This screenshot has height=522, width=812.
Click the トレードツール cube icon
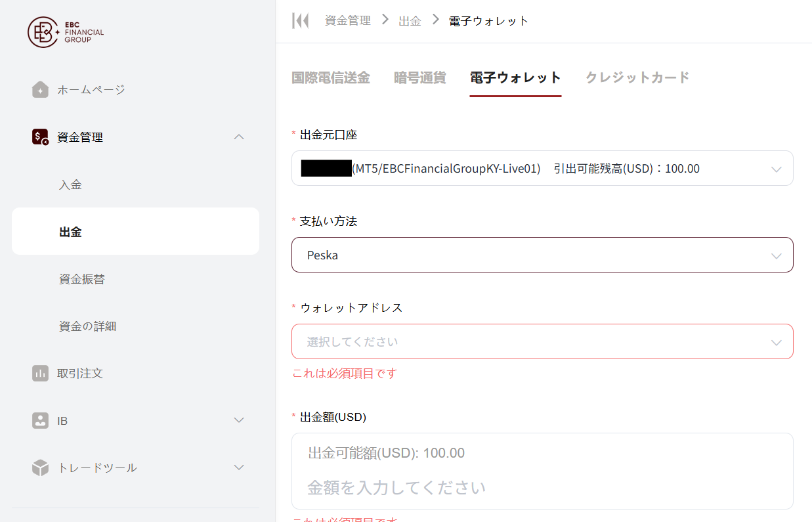tap(40, 468)
